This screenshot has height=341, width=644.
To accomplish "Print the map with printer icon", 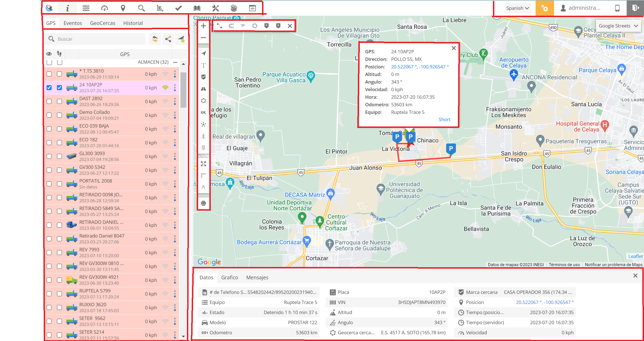I will pos(203,203).
